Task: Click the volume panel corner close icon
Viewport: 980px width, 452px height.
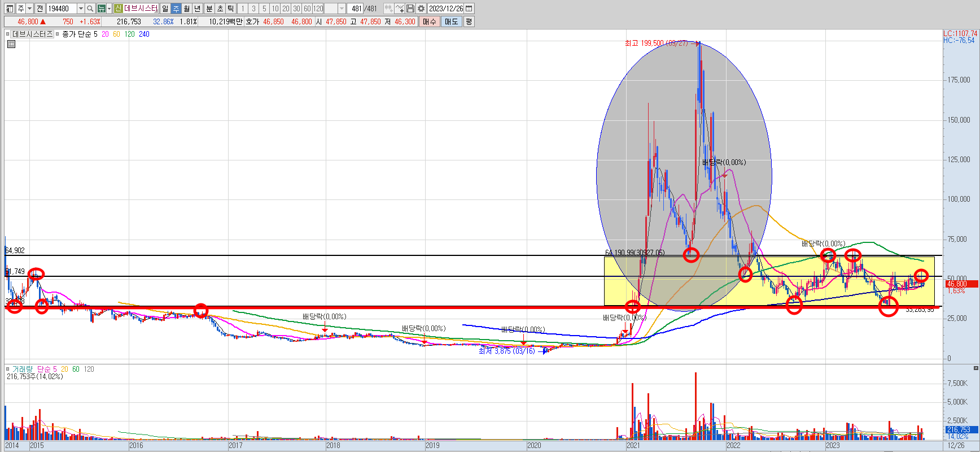Action: point(976,368)
